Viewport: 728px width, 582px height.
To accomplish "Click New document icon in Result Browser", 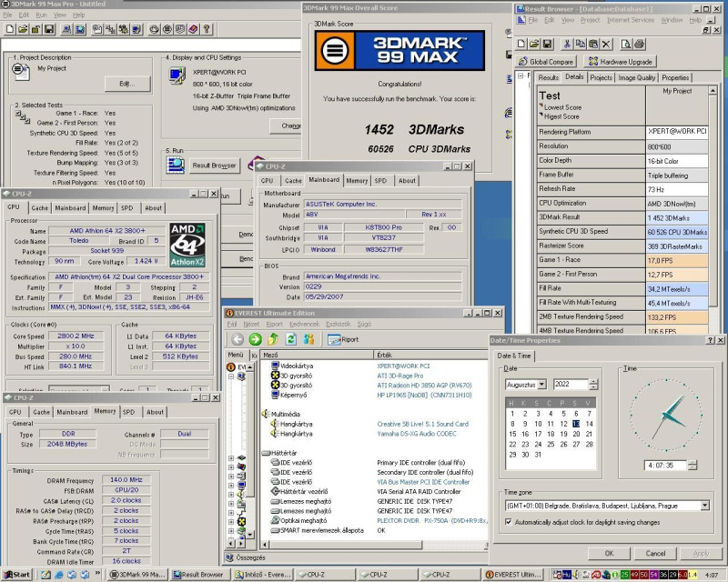I will (521, 44).
